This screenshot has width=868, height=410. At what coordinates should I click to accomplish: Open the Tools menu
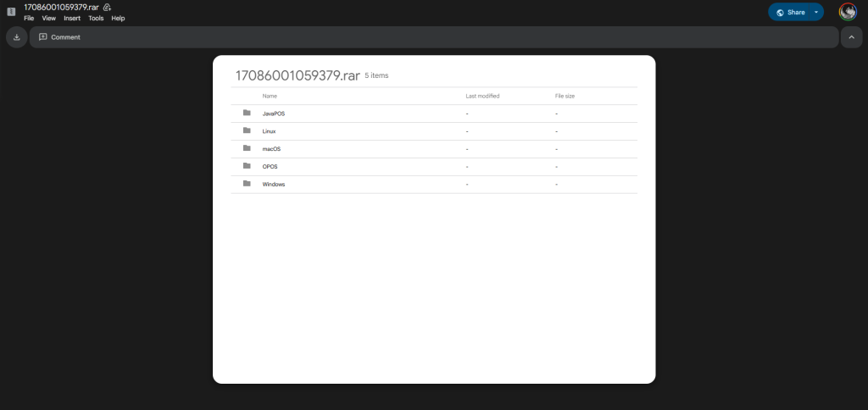pos(96,18)
